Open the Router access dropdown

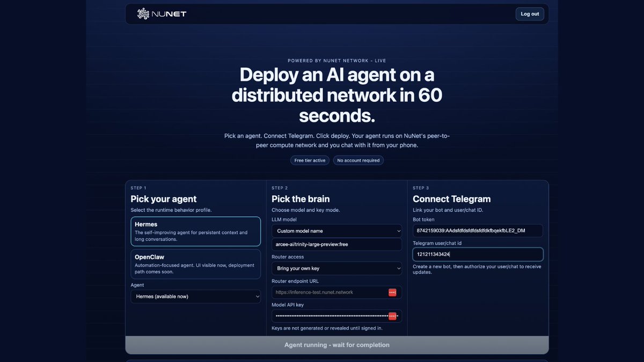336,268
